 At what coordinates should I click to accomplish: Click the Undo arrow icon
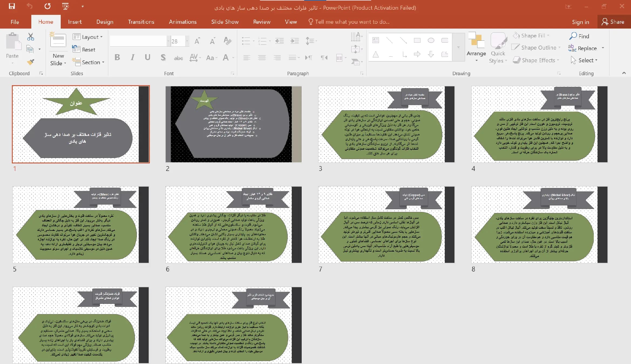click(30, 6)
